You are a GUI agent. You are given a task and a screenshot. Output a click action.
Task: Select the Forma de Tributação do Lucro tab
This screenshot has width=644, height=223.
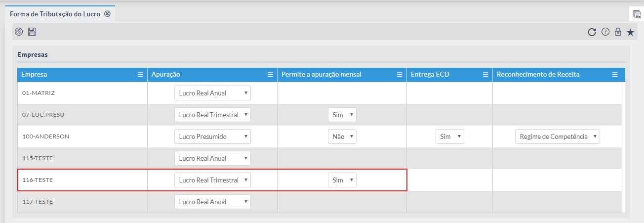[x=55, y=14]
